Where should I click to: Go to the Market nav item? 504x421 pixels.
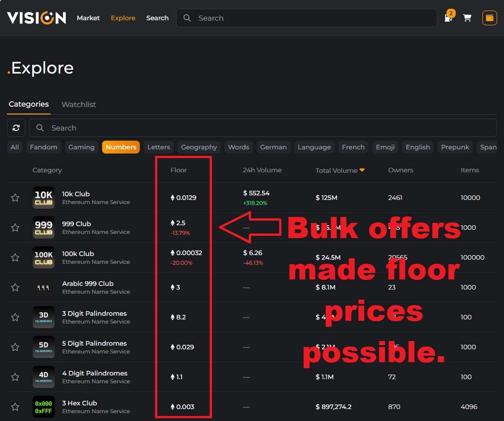(x=88, y=18)
